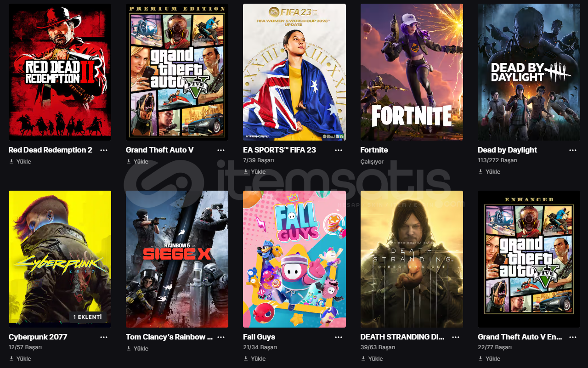Open three-dot menu for Cyberpunk 2077
This screenshot has width=588, height=368.
click(x=104, y=337)
